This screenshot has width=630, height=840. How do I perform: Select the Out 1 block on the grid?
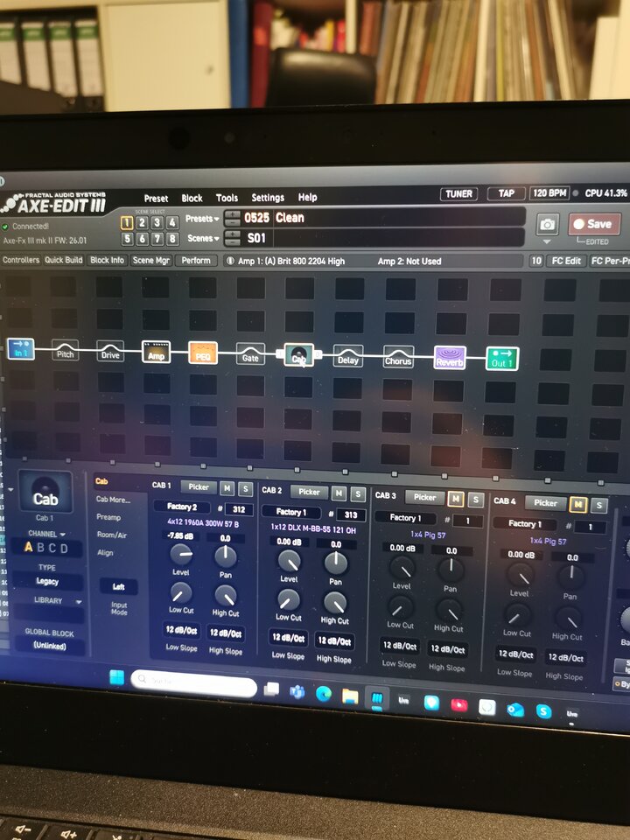tap(502, 359)
